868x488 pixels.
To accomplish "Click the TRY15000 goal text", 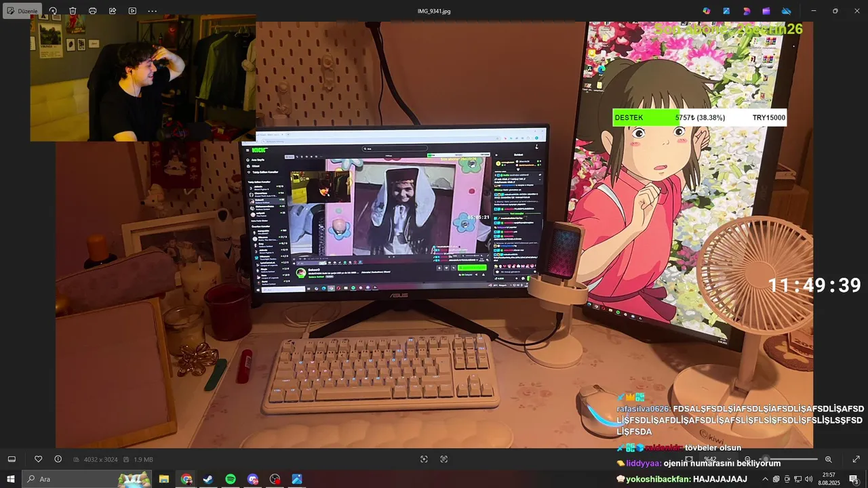I will tap(769, 117).
